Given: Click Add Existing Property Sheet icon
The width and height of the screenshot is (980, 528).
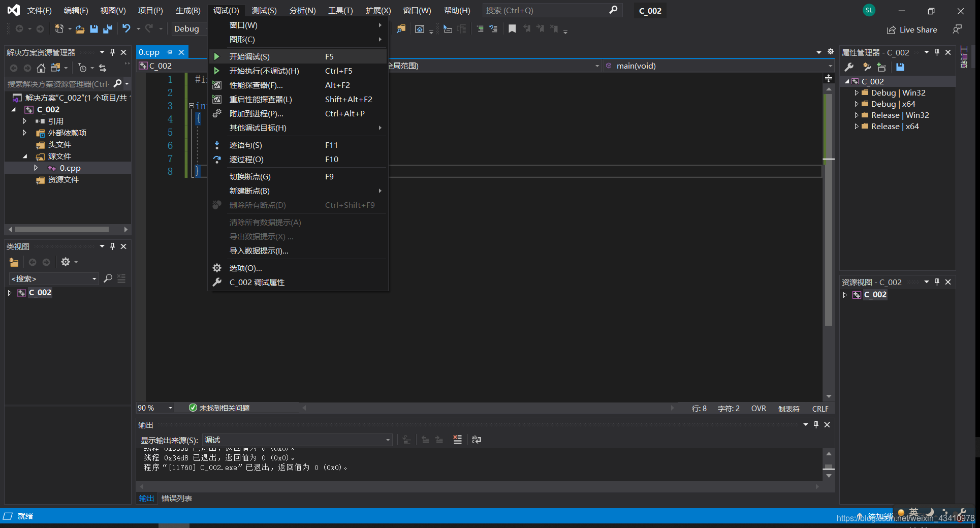Looking at the screenshot, I should point(882,67).
